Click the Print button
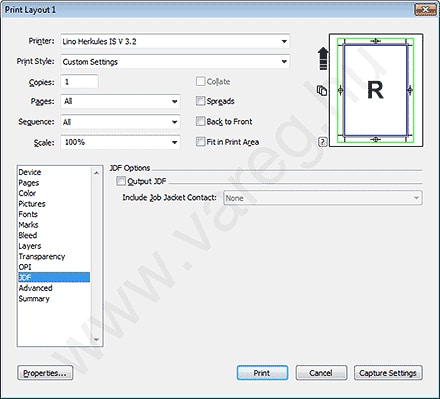This screenshot has height=399, width=440. click(x=262, y=373)
